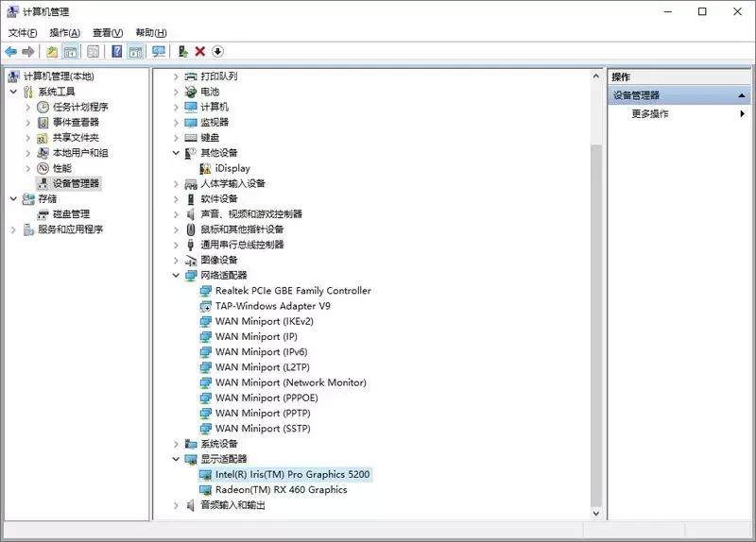
Task: Click the device list vertical scrollbar thumb
Action: (x=596, y=325)
